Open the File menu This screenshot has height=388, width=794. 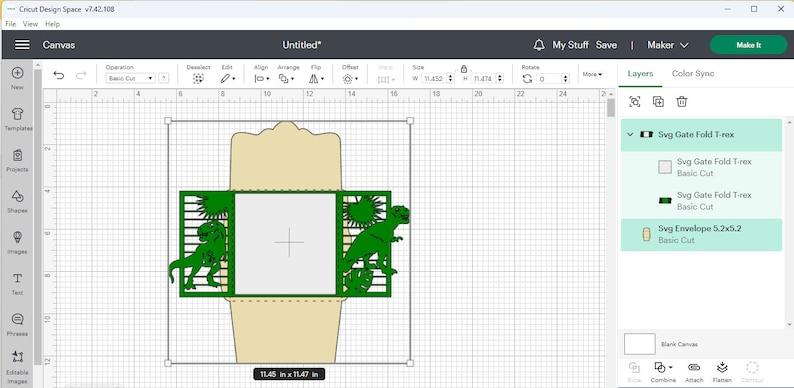pos(11,24)
